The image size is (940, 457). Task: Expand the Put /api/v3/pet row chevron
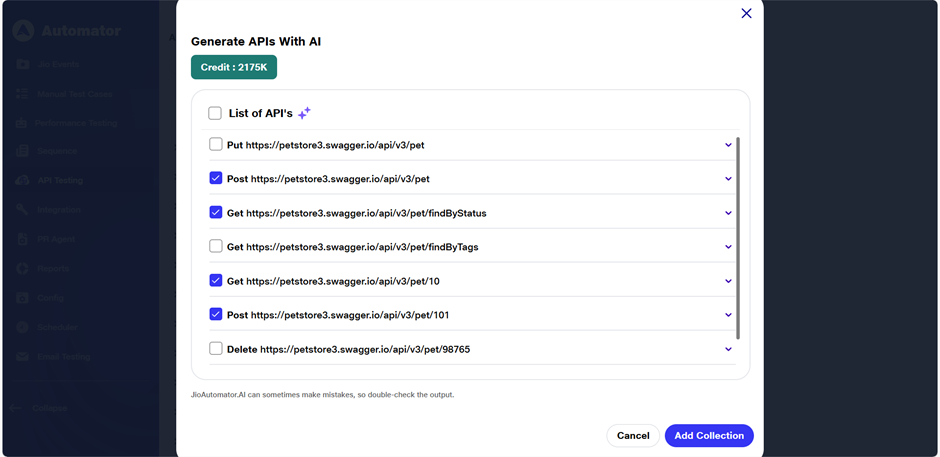(x=728, y=145)
